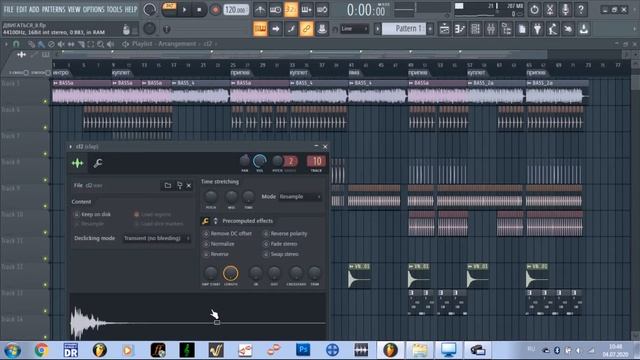640x360 pixels.
Task: Select the Playlist mute tool
Action: 61,44
